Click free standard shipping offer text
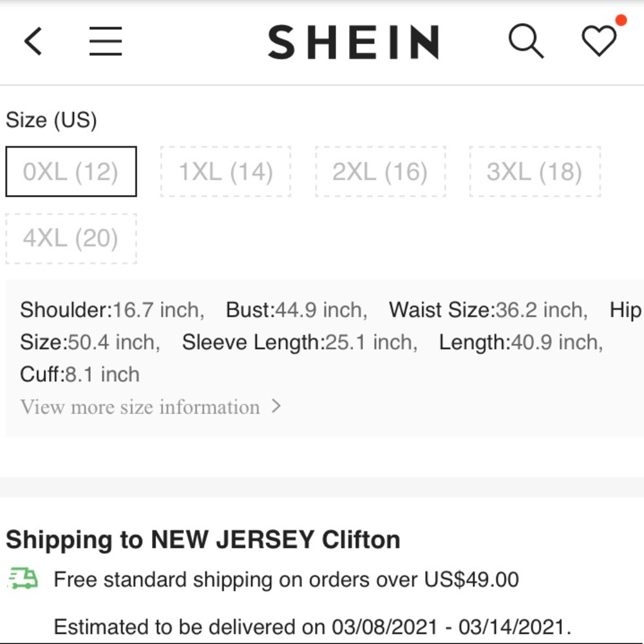The image size is (644, 644). tap(286, 580)
